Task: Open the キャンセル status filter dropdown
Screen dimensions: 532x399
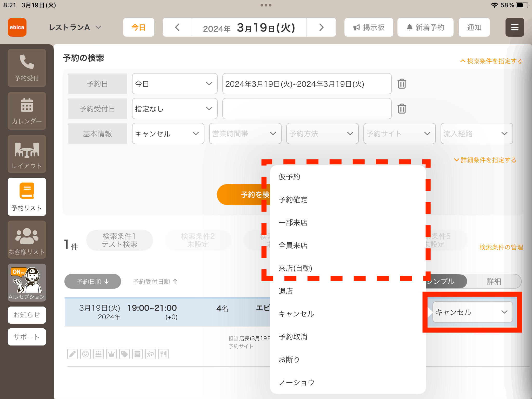Action: [168, 134]
